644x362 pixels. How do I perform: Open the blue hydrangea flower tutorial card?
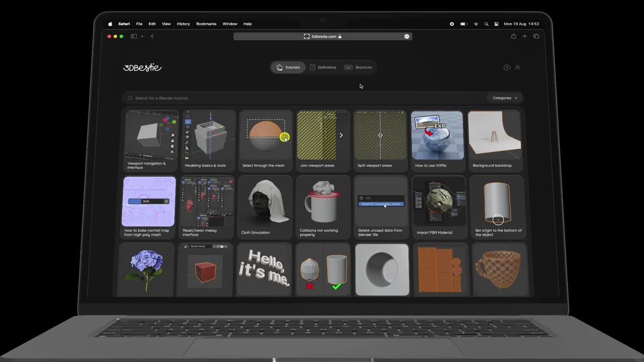[x=147, y=270]
